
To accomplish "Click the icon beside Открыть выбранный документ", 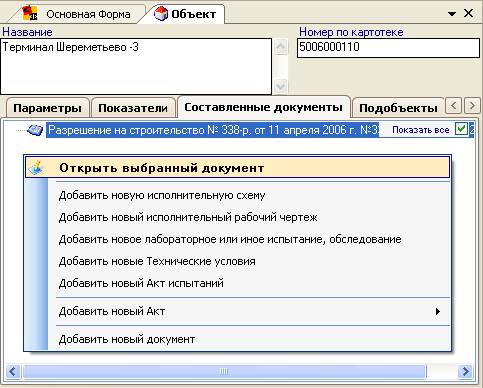I will [36, 168].
